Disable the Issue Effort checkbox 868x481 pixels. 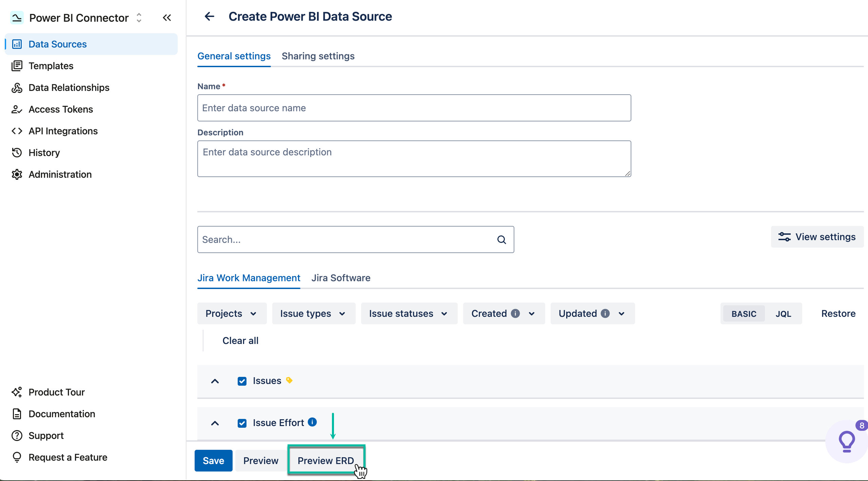pos(242,423)
